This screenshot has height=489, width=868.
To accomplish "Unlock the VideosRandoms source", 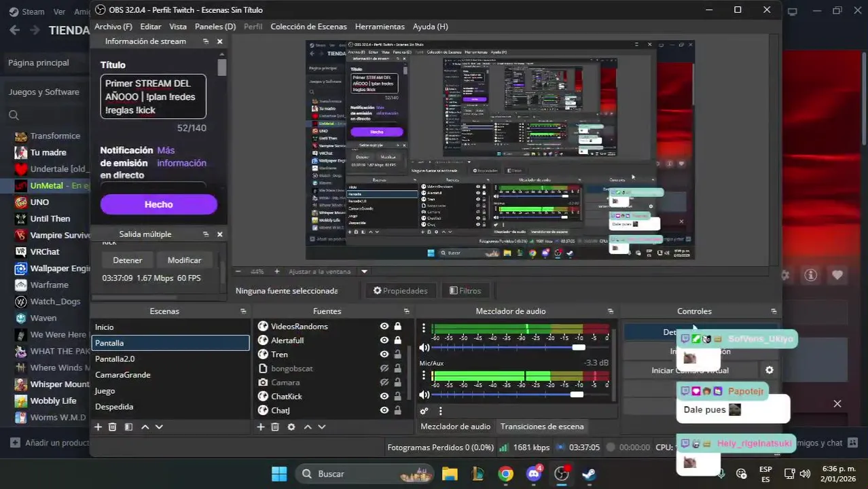I will [398, 326].
